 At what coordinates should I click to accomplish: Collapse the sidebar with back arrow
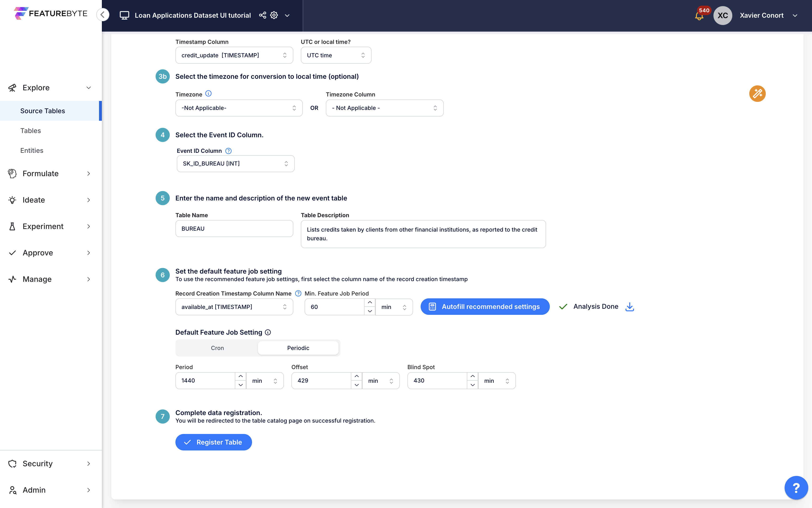103,15
